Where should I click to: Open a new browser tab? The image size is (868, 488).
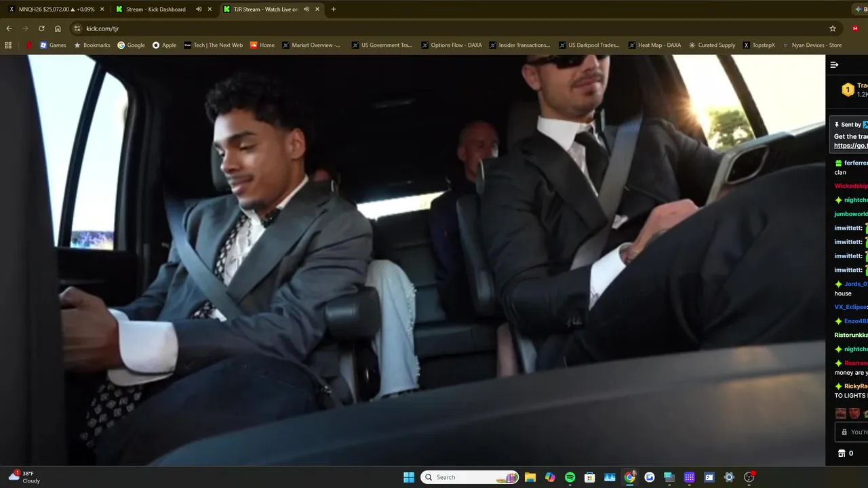click(333, 9)
